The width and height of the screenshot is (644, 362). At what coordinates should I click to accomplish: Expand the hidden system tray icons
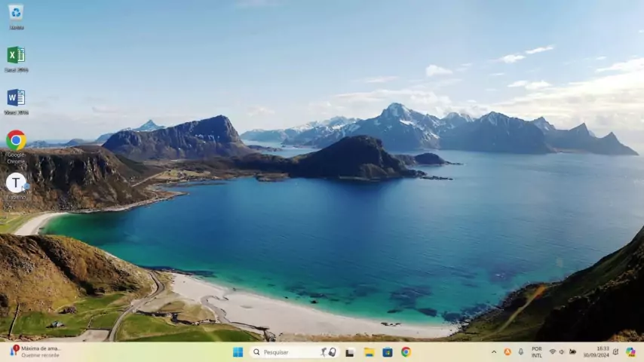point(494,352)
